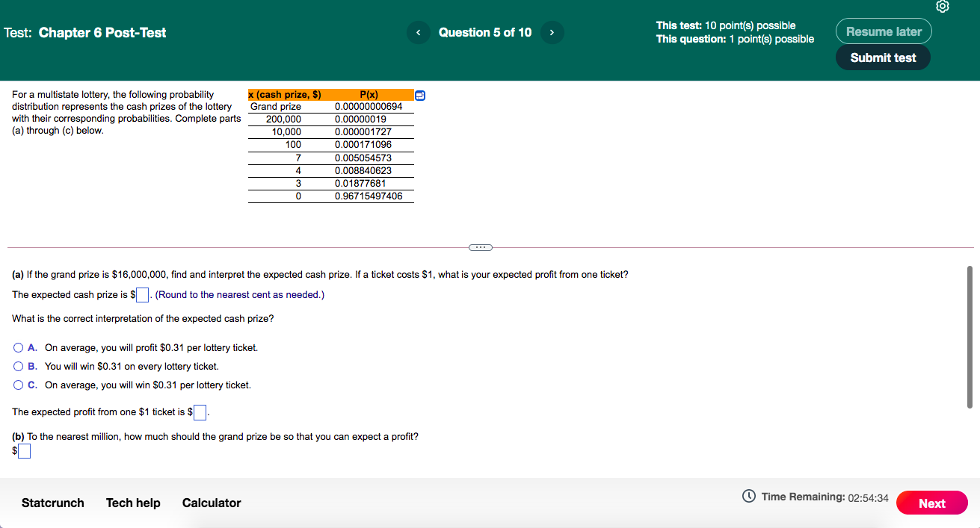Open Tech help

133,503
